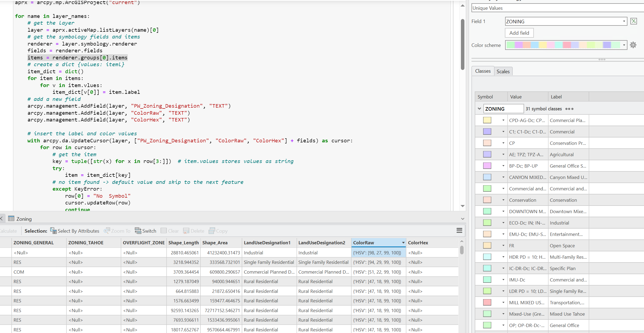The width and height of the screenshot is (644, 333).
Task: Edit the ZONING group heading text field
Action: pyautogui.click(x=503, y=108)
